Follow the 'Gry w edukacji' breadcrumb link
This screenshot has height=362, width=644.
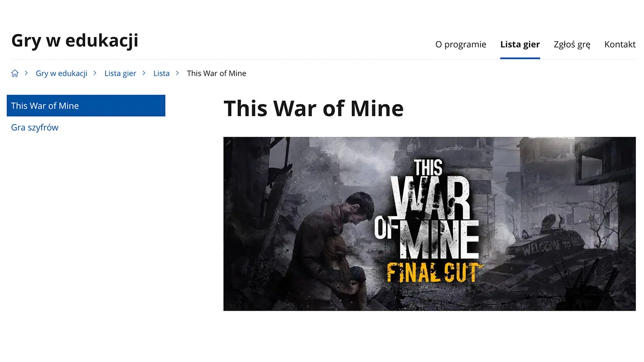tap(61, 73)
